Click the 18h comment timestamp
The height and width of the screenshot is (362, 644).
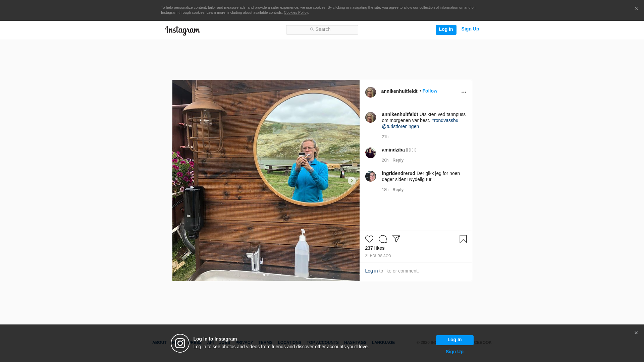(385, 190)
